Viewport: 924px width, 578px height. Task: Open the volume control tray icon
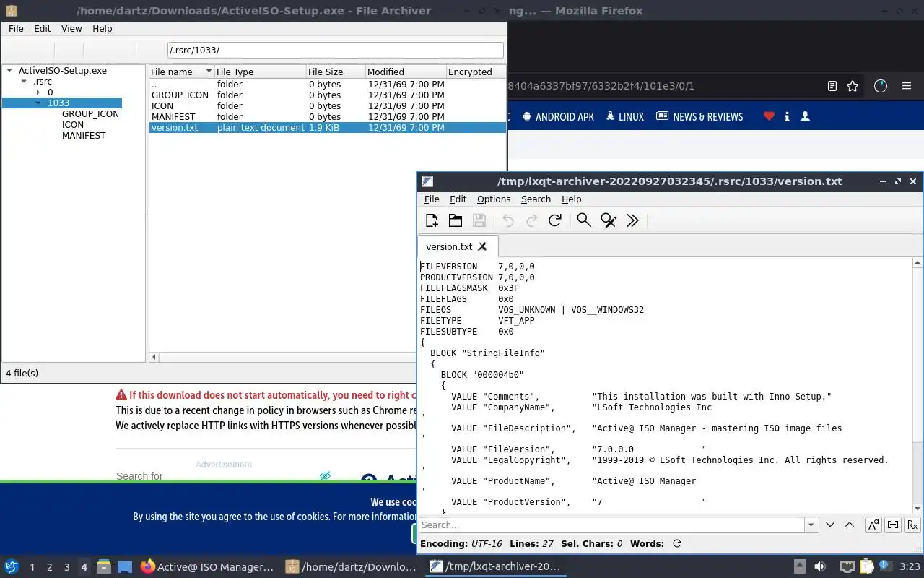pyautogui.click(x=819, y=567)
